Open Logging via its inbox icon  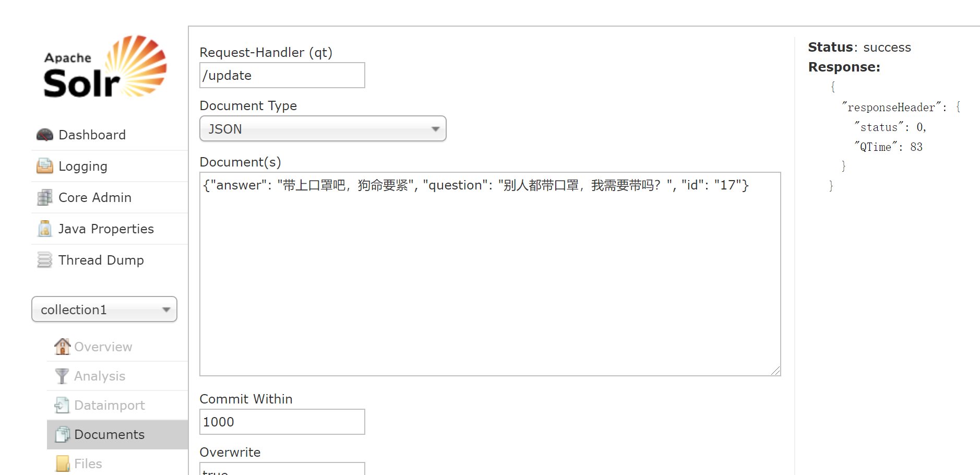tap(44, 166)
